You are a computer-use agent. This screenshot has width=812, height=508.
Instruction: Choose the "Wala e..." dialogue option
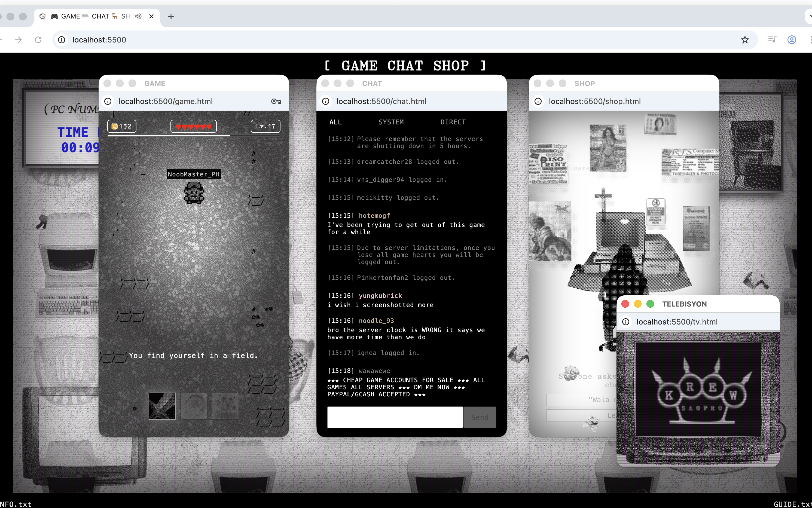click(582, 399)
